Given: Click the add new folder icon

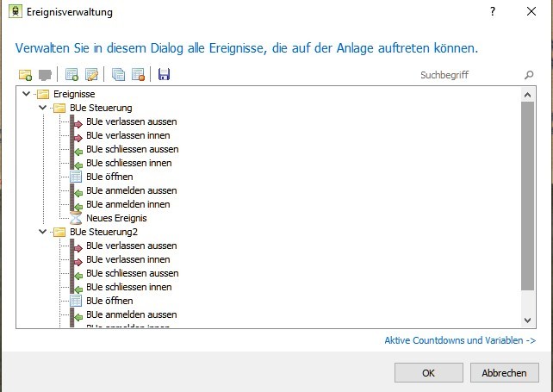Looking at the screenshot, I should click(x=25, y=75).
